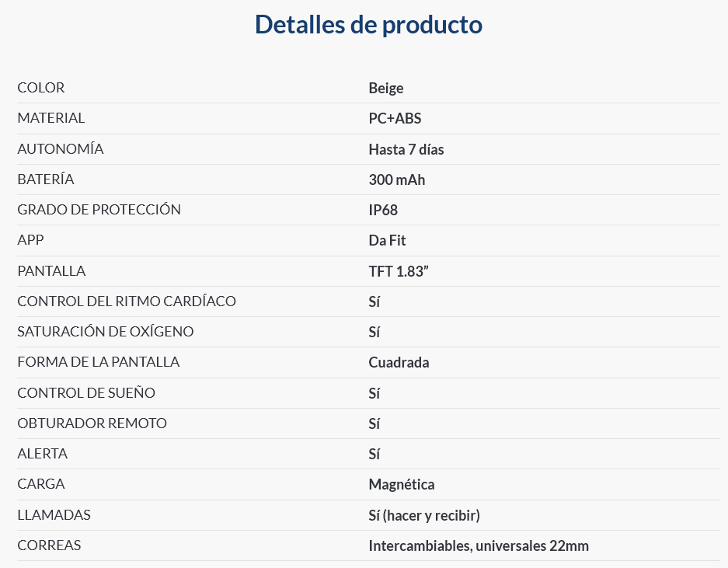Select the ALERTA row label
Screen dimensions: 728x568
pos(43,454)
